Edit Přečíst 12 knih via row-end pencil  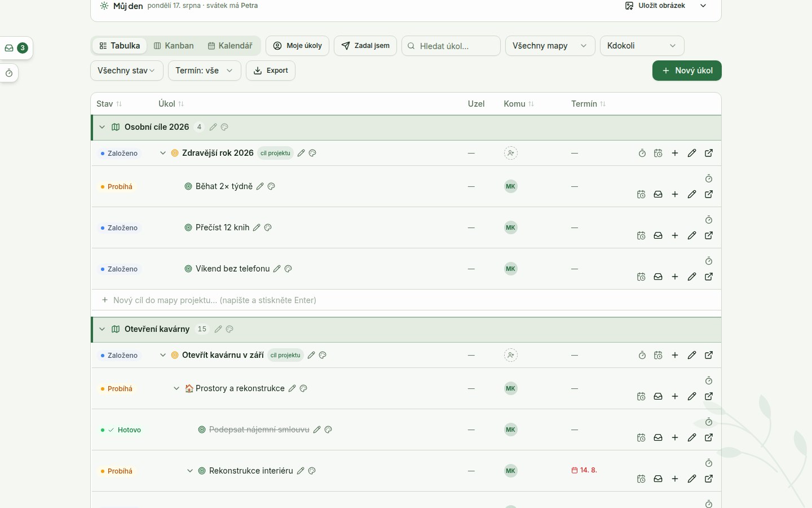click(x=692, y=235)
